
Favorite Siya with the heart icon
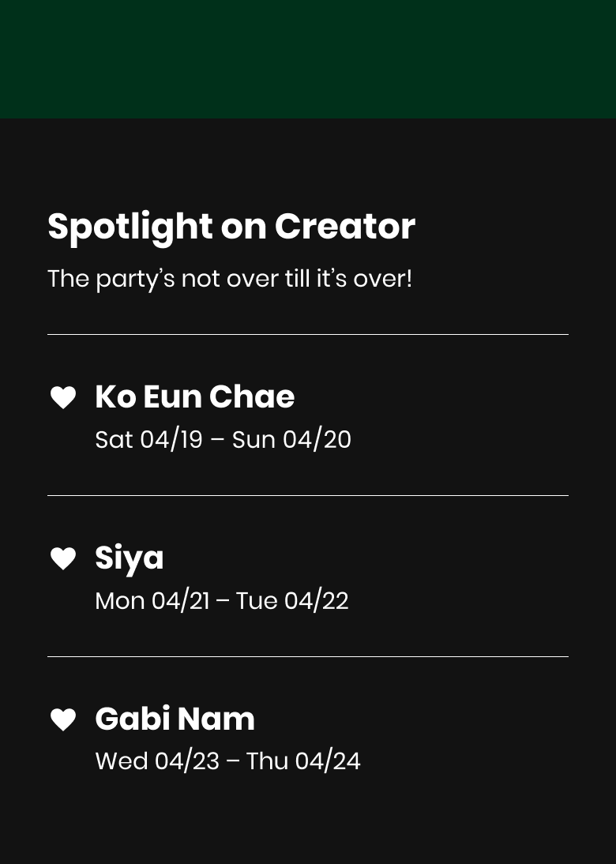pyautogui.click(x=63, y=558)
